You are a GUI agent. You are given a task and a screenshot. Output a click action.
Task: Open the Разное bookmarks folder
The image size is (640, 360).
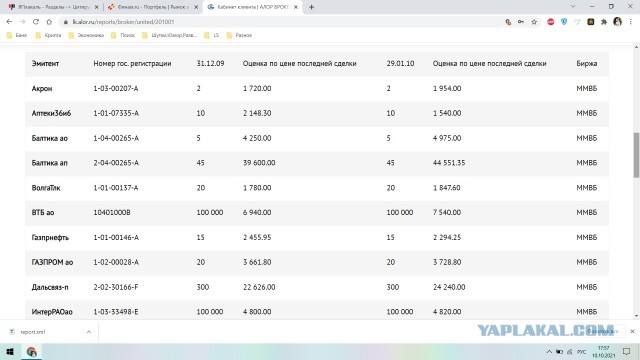point(239,35)
